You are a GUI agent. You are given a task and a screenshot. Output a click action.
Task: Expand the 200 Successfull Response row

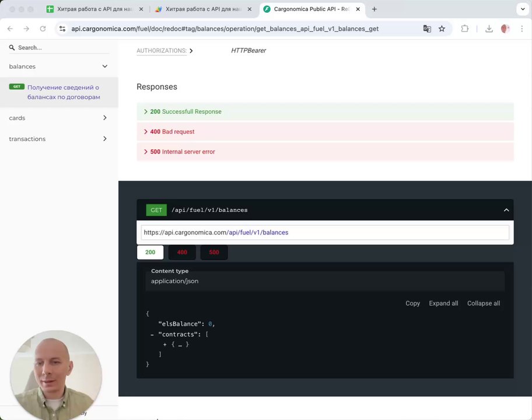click(x=325, y=111)
